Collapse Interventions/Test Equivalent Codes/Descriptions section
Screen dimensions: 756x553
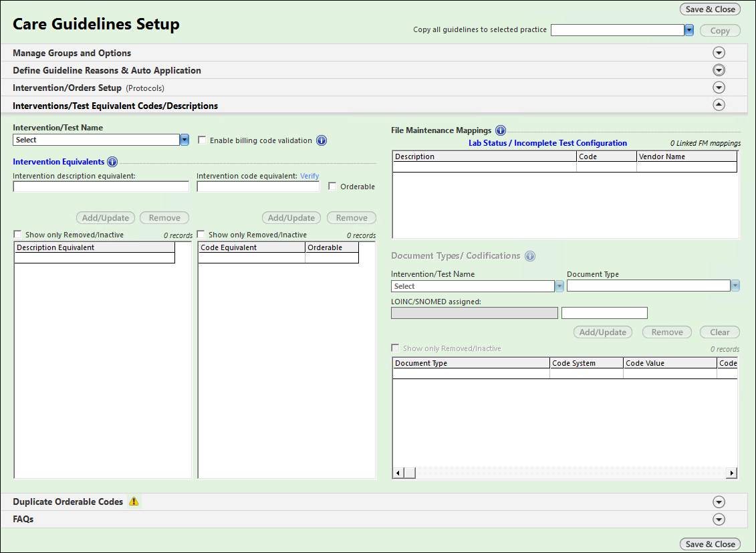(x=719, y=104)
